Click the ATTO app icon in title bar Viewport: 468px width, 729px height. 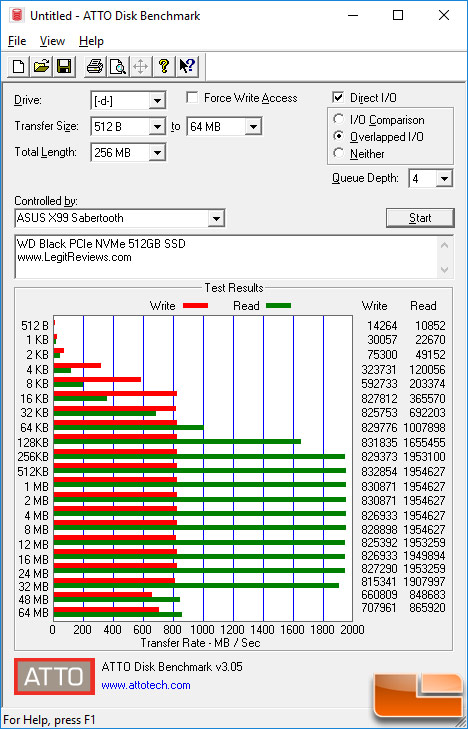tap(17, 16)
